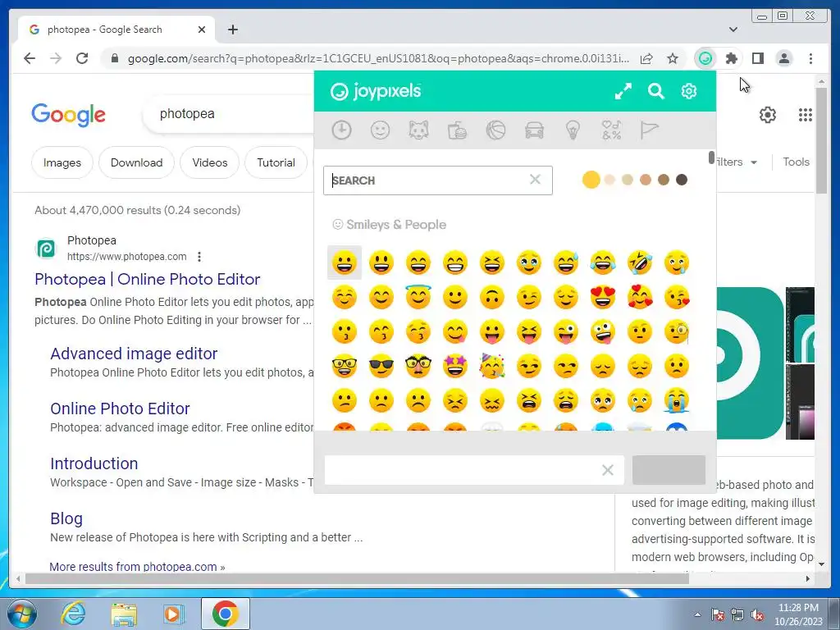The width and height of the screenshot is (840, 630).
Task: Pick the grinning face emoji
Action: click(x=344, y=262)
